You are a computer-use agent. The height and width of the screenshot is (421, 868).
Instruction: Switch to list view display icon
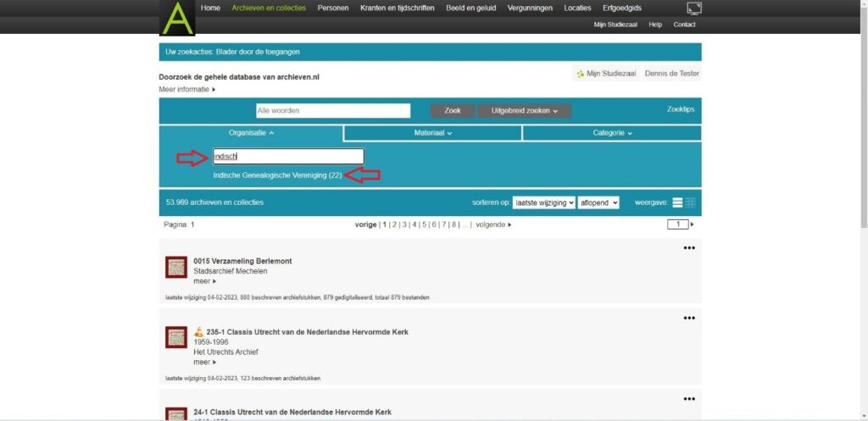click(x=677, y=202)
